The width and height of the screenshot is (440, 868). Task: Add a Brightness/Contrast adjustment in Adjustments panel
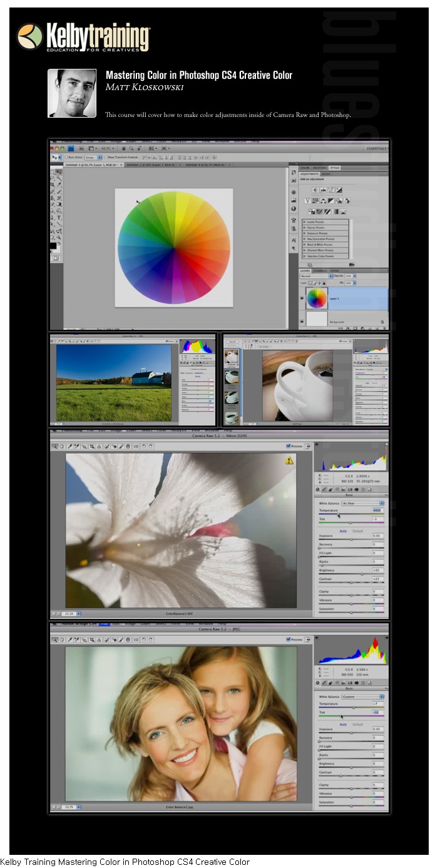pyautogui.click(x=315, y=190)
